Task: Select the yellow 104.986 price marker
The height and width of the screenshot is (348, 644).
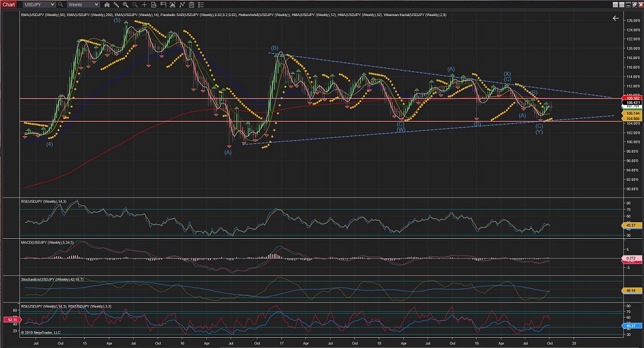Action: [632, 119]
